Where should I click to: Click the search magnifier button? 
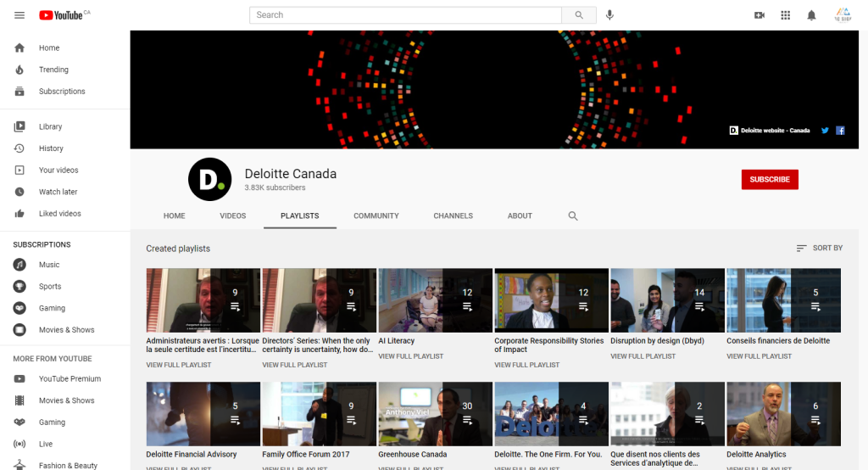[x=579, y=15]
